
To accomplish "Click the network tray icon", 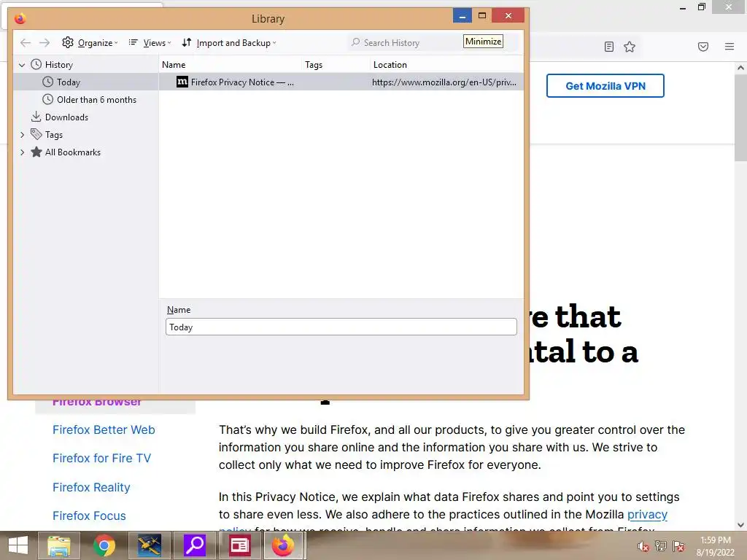I will click(x=660, y=546).
